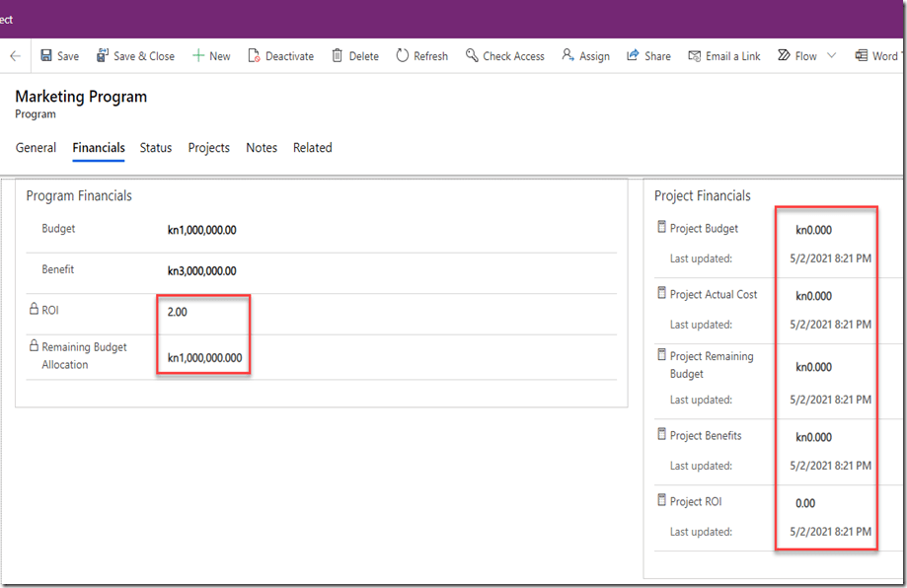Expand the Related tab menu
Viewport: 907px width, 588px height.
[x=312, y=148]
